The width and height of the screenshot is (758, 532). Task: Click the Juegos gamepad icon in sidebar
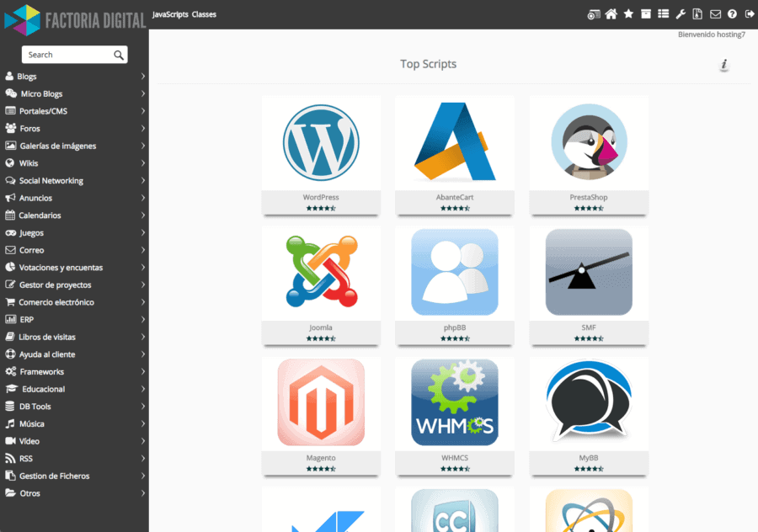11,232
